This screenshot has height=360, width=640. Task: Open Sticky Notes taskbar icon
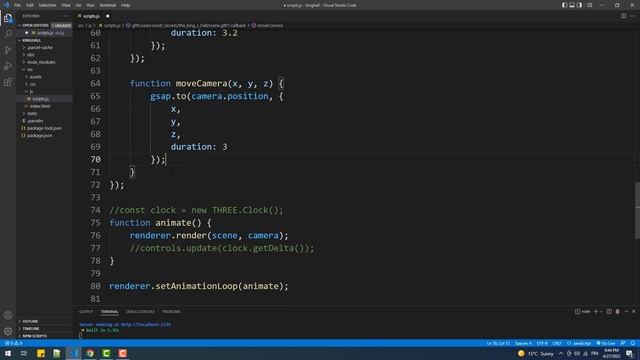point(41,353)
